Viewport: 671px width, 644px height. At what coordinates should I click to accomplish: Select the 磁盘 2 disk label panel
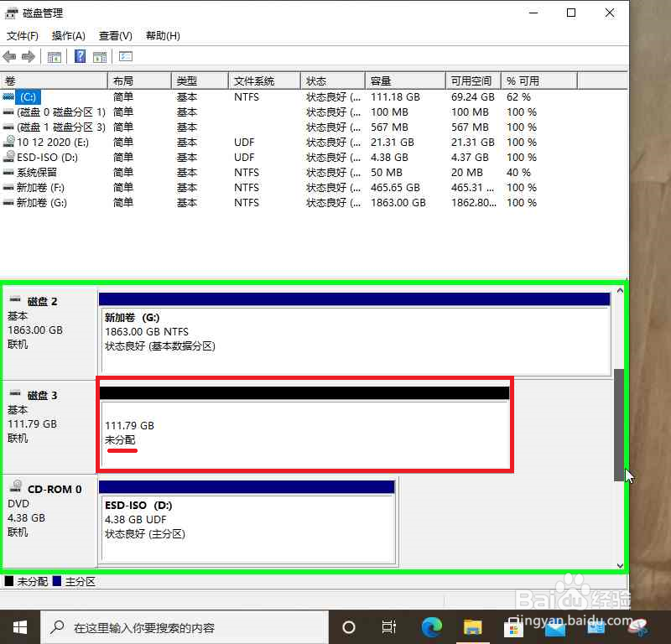coord(49,334)
